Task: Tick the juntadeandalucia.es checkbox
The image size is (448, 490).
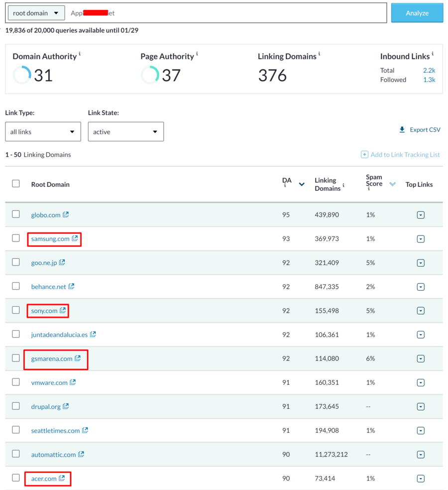Action: (x=16, y=334)
